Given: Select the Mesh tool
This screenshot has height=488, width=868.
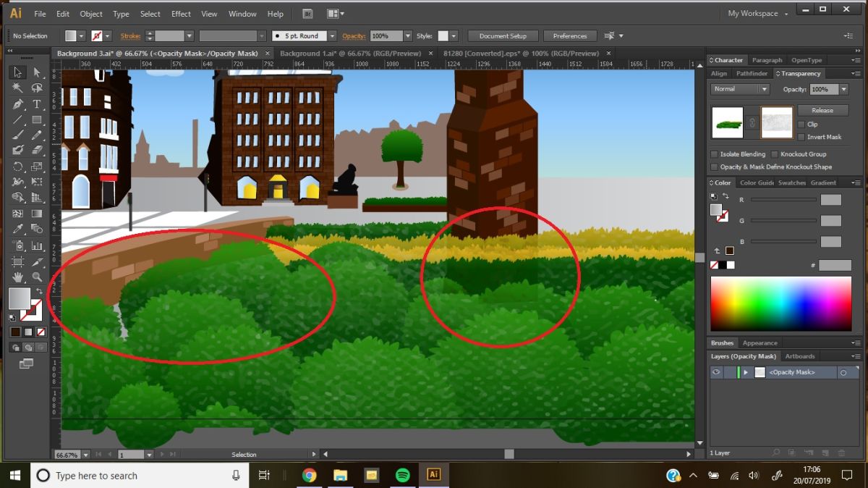Looking at the screenshot, I should [x=18, y=214].
